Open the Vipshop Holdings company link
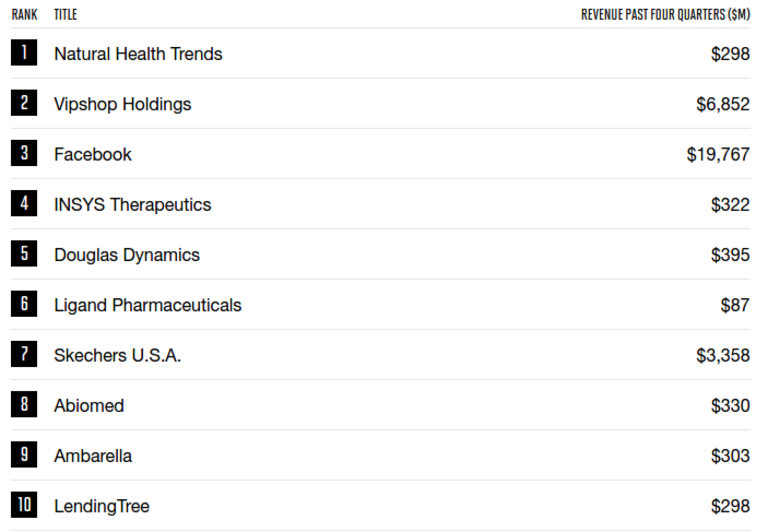This screenshot has height=532, width=768. [x=122, y=104]
